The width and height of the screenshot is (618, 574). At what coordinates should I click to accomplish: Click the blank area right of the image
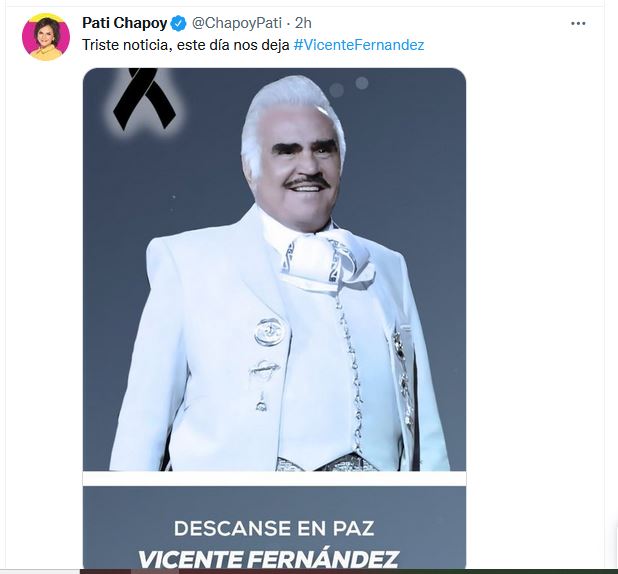coord(534,315)
